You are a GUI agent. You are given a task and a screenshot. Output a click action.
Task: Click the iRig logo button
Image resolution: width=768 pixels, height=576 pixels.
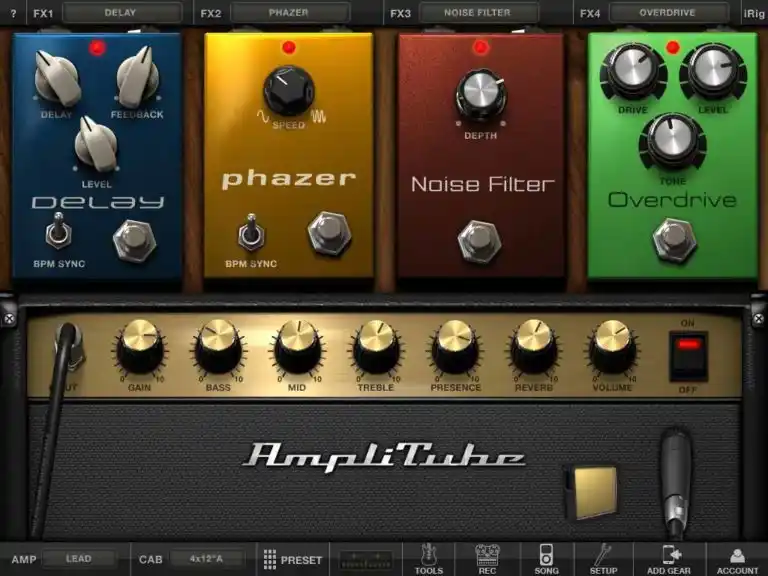(754, 13)
